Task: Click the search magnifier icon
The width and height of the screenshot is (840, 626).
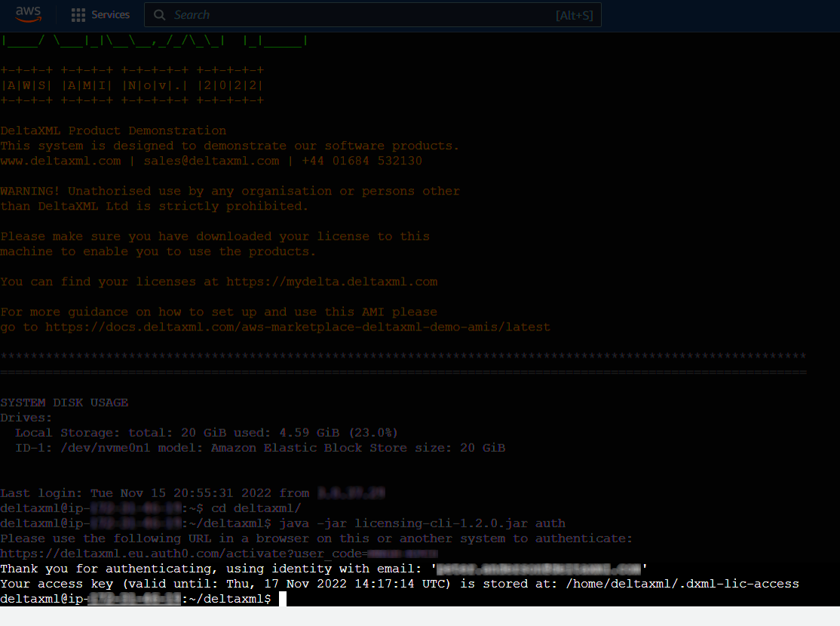Action: [x=159, y=15]
